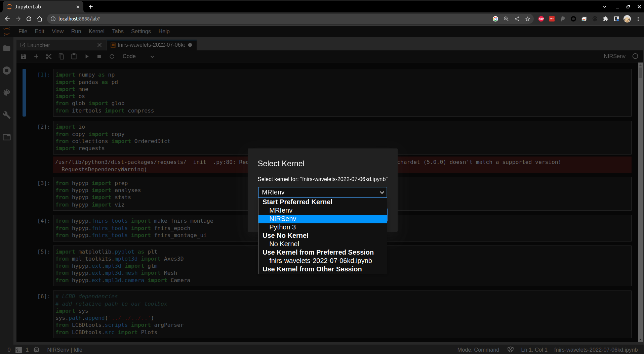Open the file browser sidebar icon
Image resolution: width=644 pixels, height=354 pixels.
(7, 48)
